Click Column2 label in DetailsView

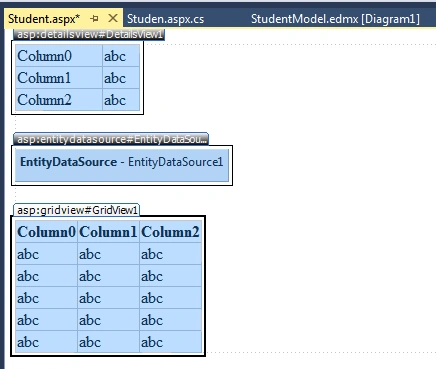pos(59,100)
